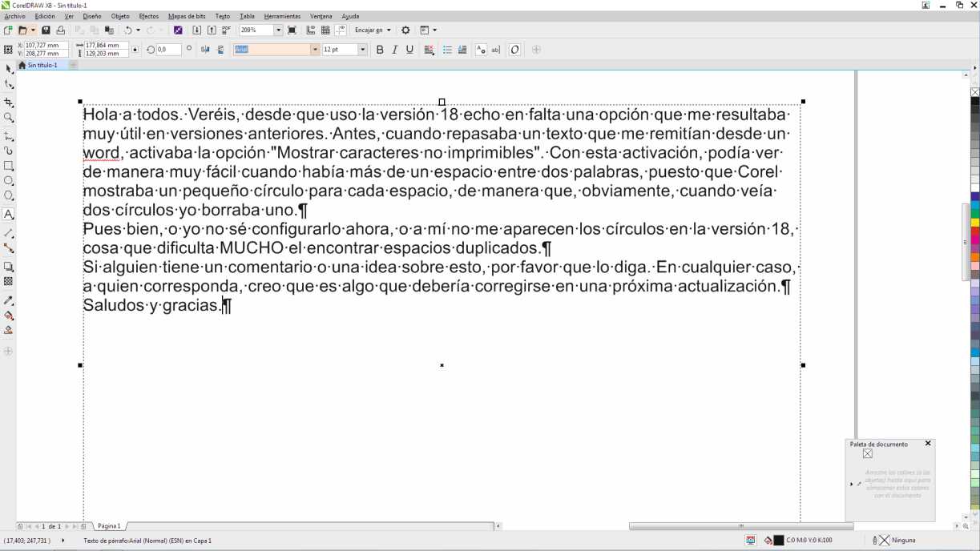
Task: Toggle drop cap formatting
Action: [462, 50]
